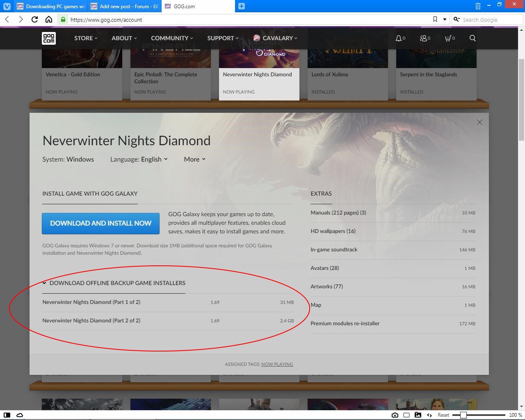Open the CAVALARY account menu
This screenshot has width=525, height=420.
[275, 38]
